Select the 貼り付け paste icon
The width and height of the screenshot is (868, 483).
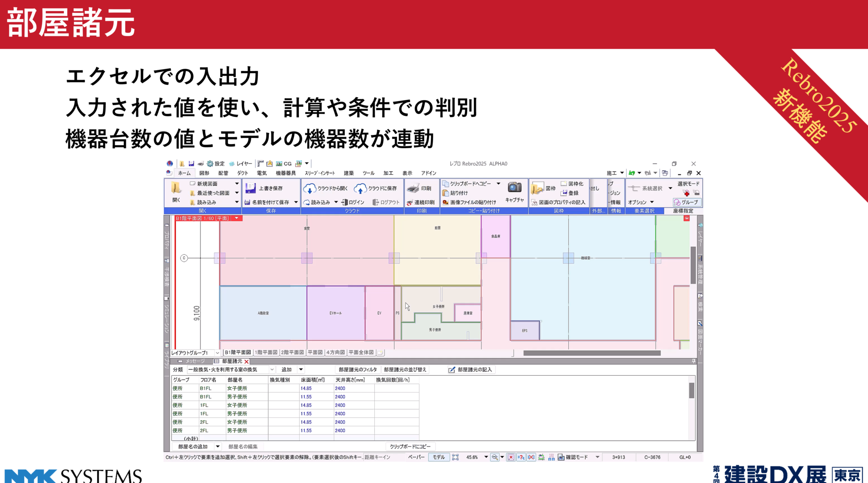click(446, 193)
